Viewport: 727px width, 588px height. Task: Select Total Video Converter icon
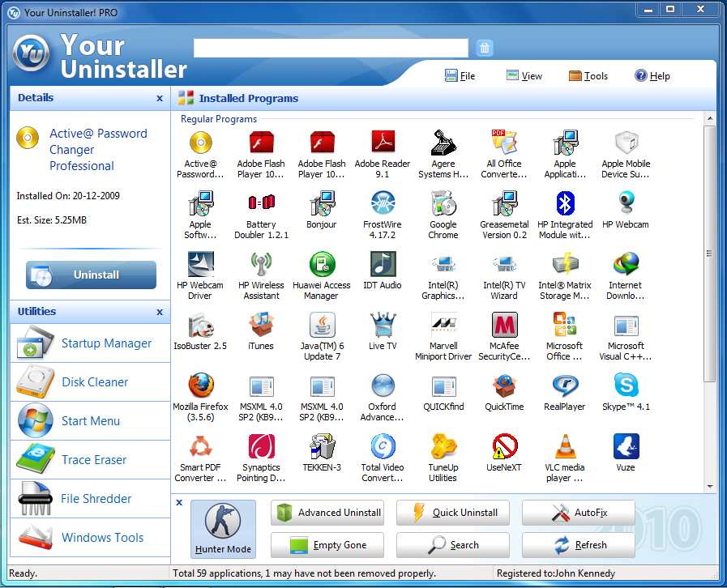[x=383, y=446]
